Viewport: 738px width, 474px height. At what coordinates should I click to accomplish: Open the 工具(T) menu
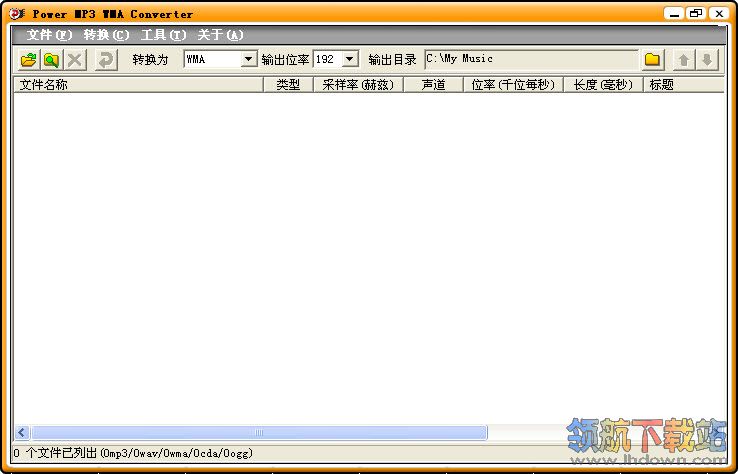point(163,35)
